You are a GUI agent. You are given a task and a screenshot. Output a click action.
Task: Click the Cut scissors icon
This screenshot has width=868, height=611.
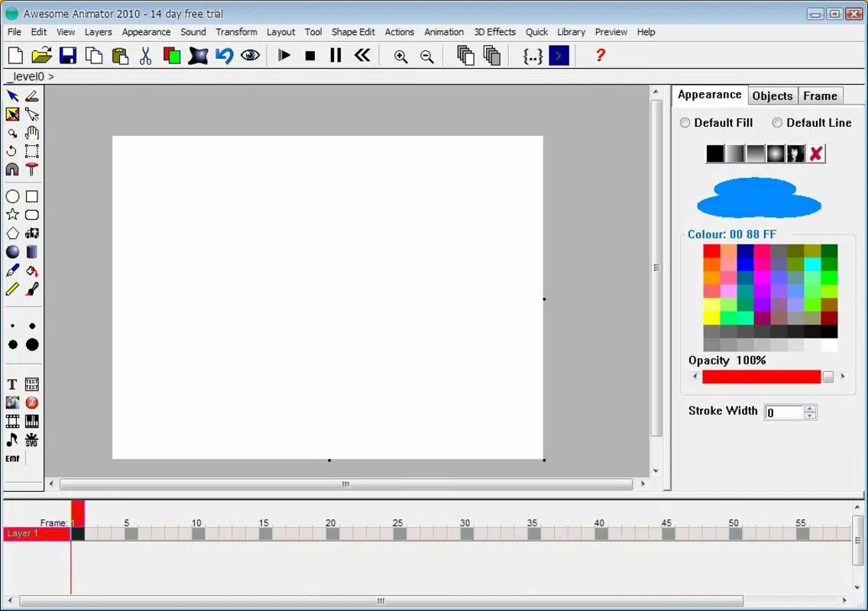146,55
